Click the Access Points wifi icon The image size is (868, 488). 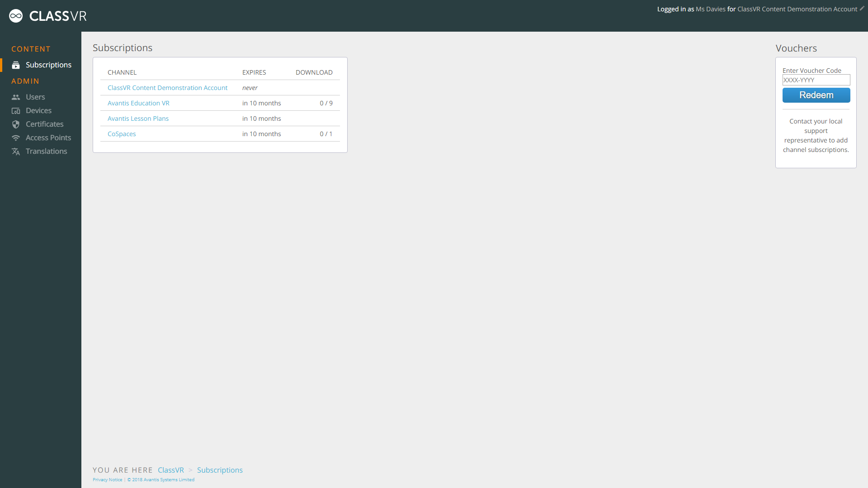[x=16, y=138]
